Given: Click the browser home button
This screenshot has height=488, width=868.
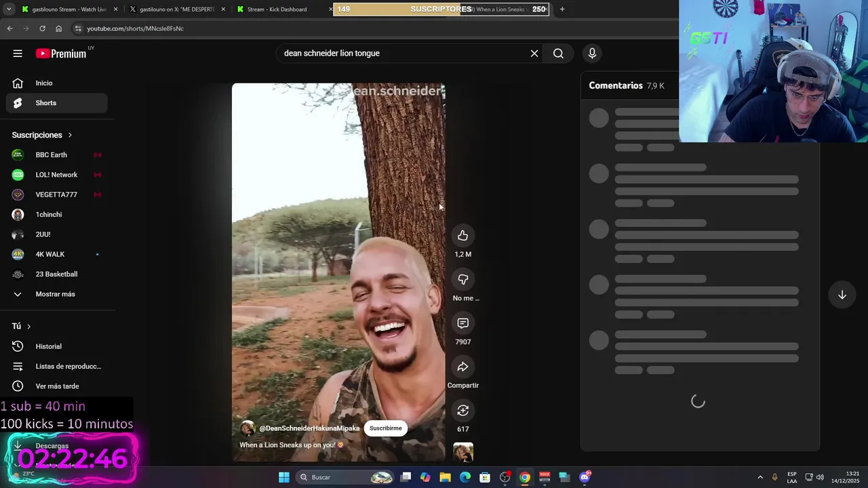Looking at the screenshot, I should (x=58, y=28).
